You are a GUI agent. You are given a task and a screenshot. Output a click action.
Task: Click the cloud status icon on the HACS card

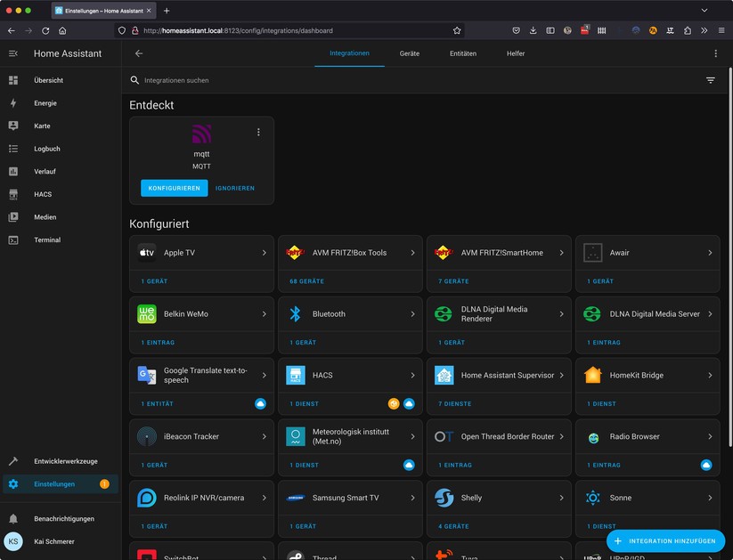408,403
